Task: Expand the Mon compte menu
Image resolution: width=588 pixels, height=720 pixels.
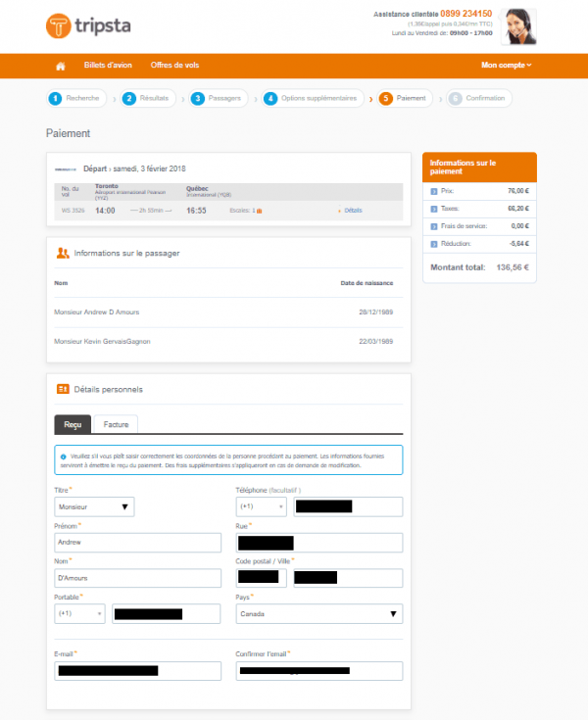Action: [x=506, y=66]
